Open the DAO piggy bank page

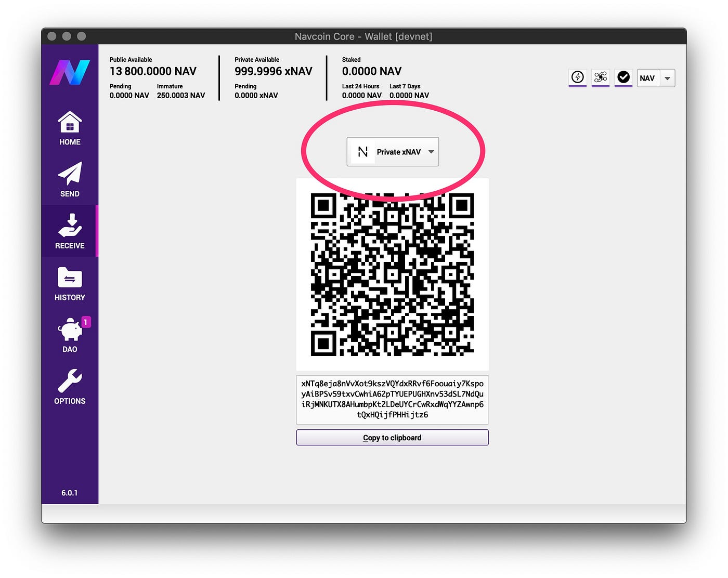point(70,335)
